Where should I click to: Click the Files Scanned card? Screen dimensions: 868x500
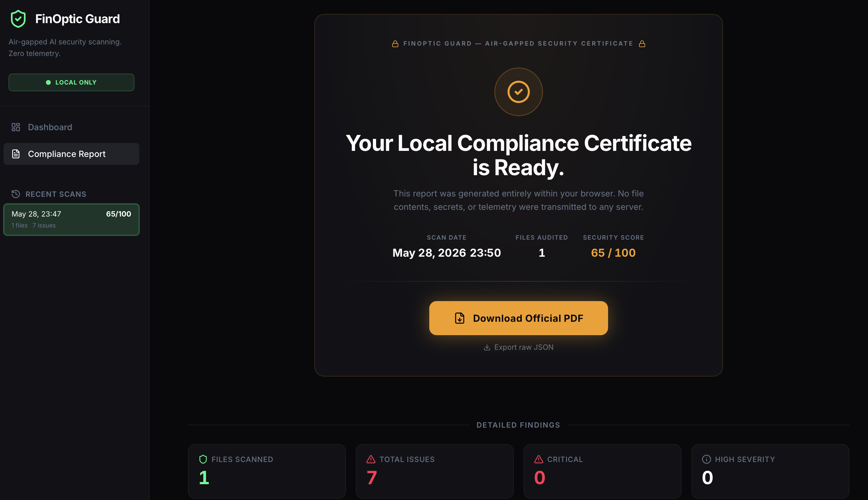tap(267, 471)
